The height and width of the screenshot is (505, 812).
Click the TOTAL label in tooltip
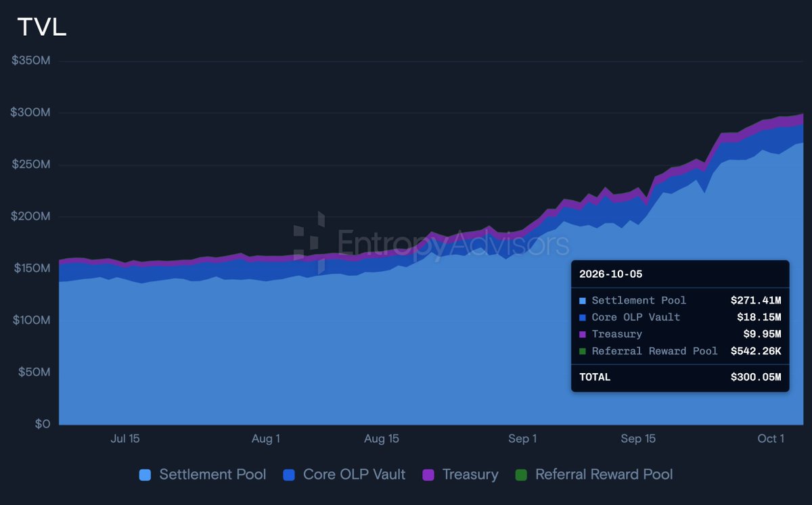point(595,377)
